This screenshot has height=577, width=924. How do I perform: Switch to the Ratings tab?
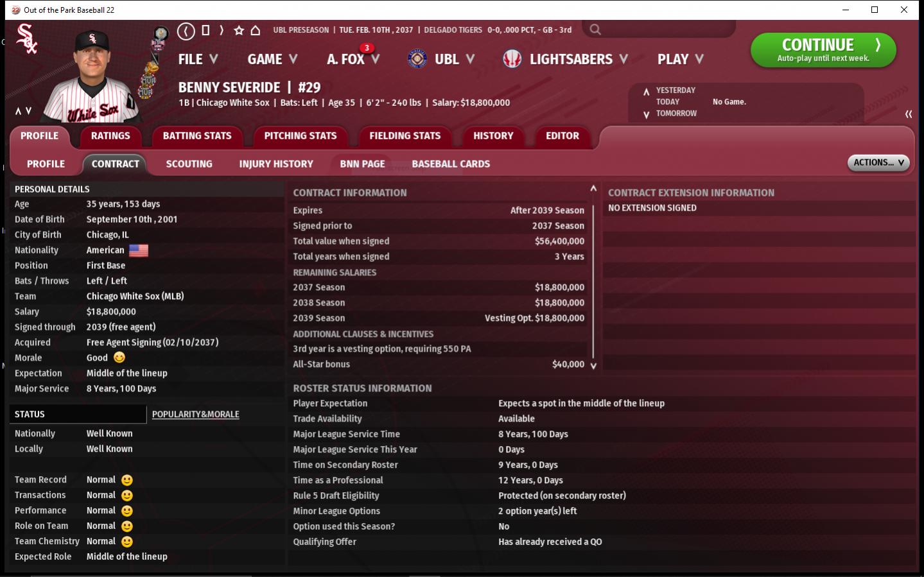pos(110,136)
